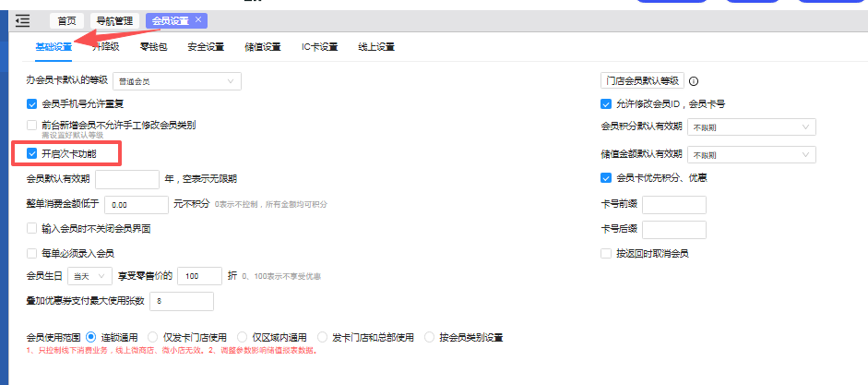Viewport: 868px width, 385px height.
Task: Click the 卡号后缀 input field
Action: (x=674, y=230)
